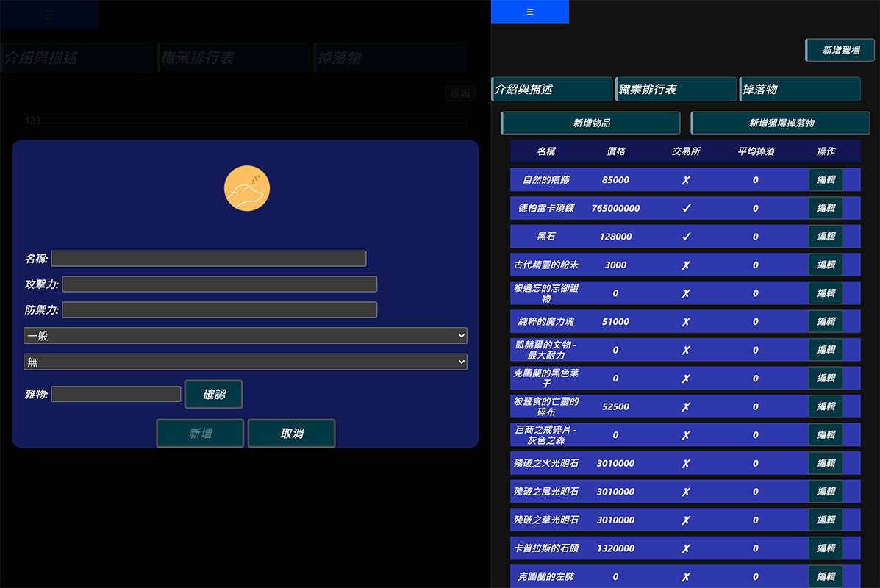
Task: Cancel the dialog with 取消 button
Action: (x=292, y=434)
